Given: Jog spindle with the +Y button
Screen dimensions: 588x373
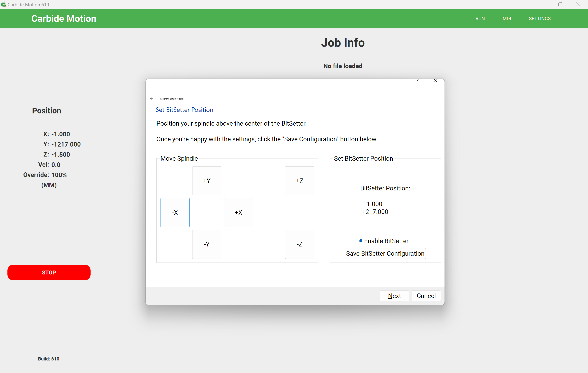Looking at the screenshot, I should (x=207, y=181).
